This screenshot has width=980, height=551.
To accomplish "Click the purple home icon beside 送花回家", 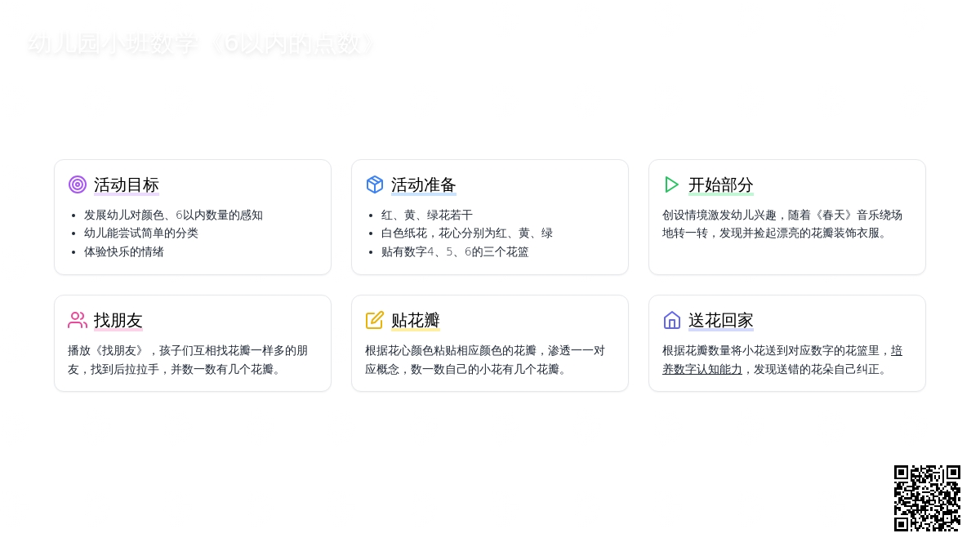I will [672, 320].
